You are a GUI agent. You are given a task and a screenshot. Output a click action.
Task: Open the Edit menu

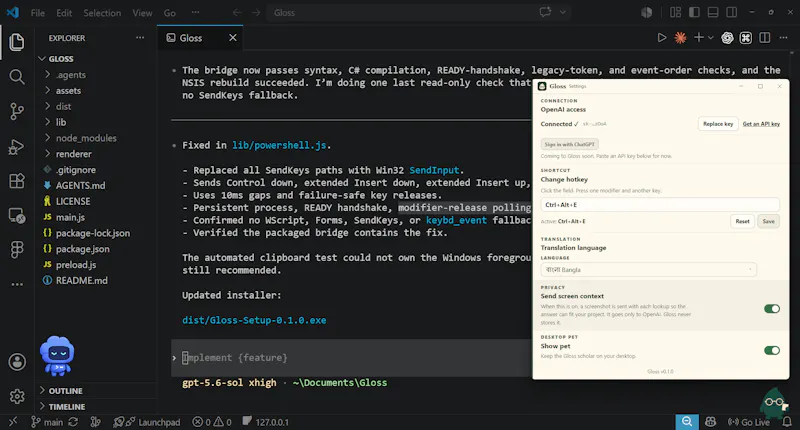point(64,13)
